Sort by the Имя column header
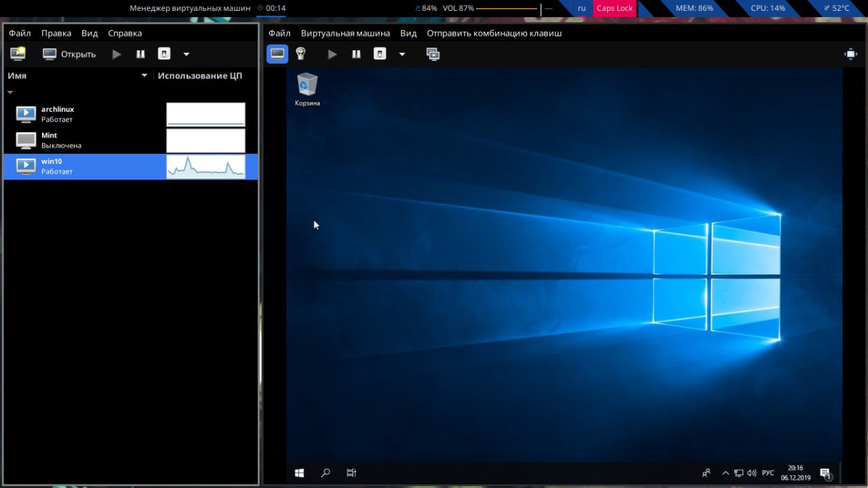Screen dimensions: 868x488 (x=17, y=76)
